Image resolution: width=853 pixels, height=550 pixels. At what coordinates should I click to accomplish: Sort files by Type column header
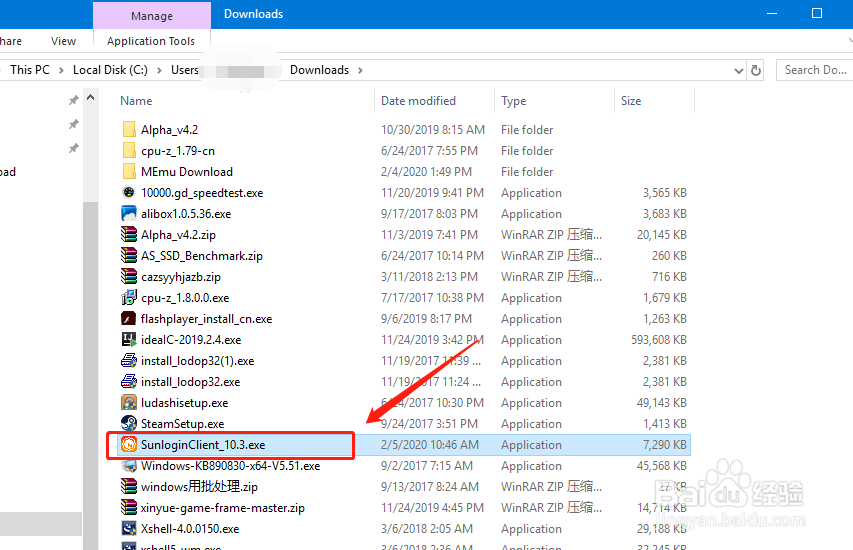tap(514, 101)
